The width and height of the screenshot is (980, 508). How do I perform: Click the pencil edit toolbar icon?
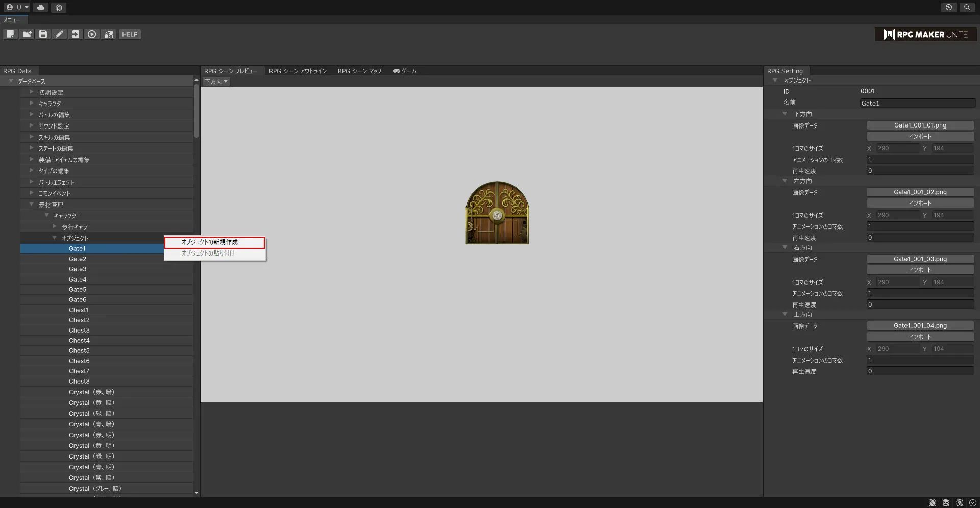coord(60,34)
